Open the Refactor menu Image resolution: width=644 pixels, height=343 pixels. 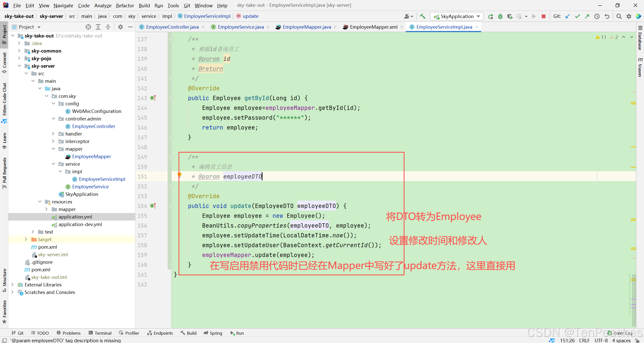click(125, 5)
